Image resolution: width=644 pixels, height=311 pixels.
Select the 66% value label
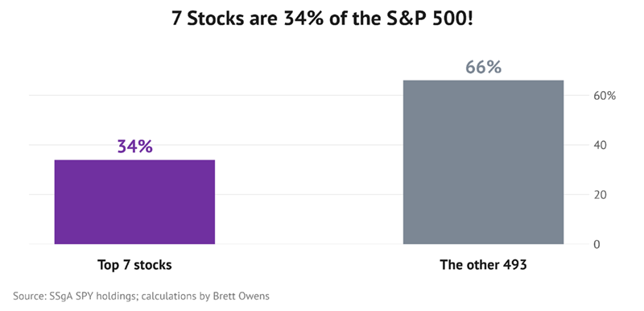pyautogui.click(x=484, y=68)
